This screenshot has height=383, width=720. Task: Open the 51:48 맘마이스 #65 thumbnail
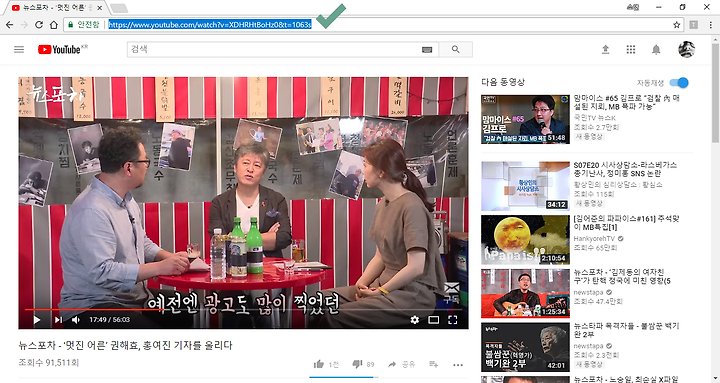tap(525, 119)
